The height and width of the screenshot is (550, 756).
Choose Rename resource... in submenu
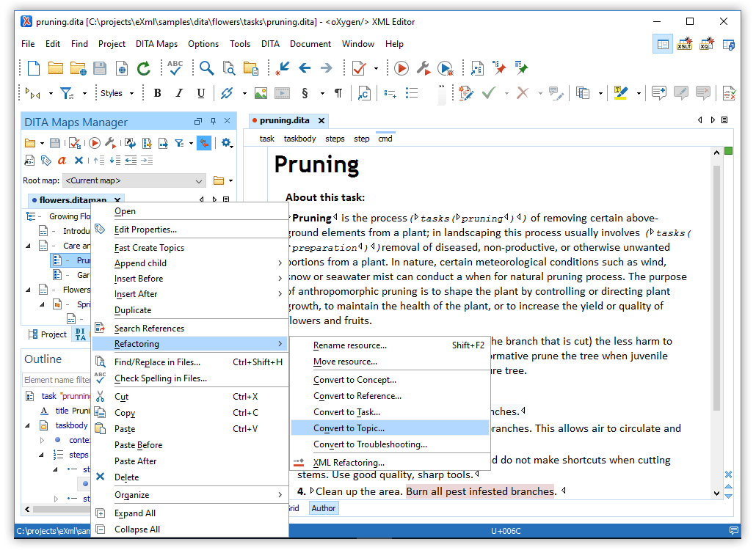pos(390,345)
